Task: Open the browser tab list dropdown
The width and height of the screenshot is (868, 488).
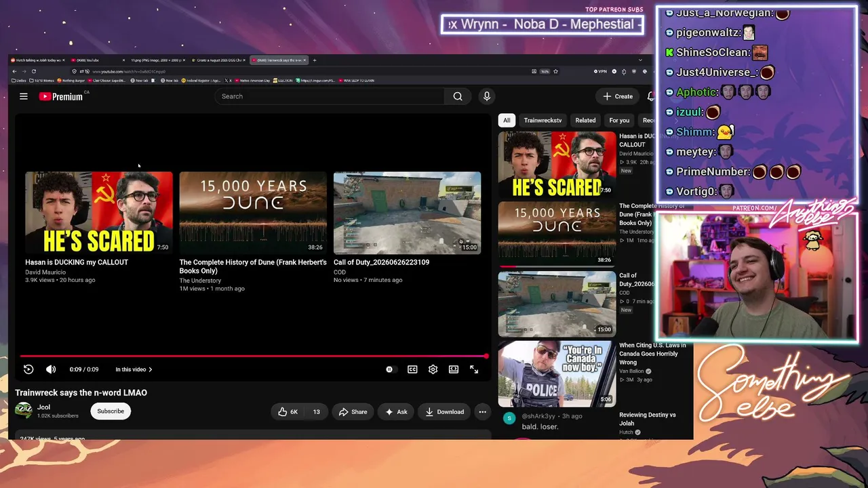Action: tap(640, 60)
